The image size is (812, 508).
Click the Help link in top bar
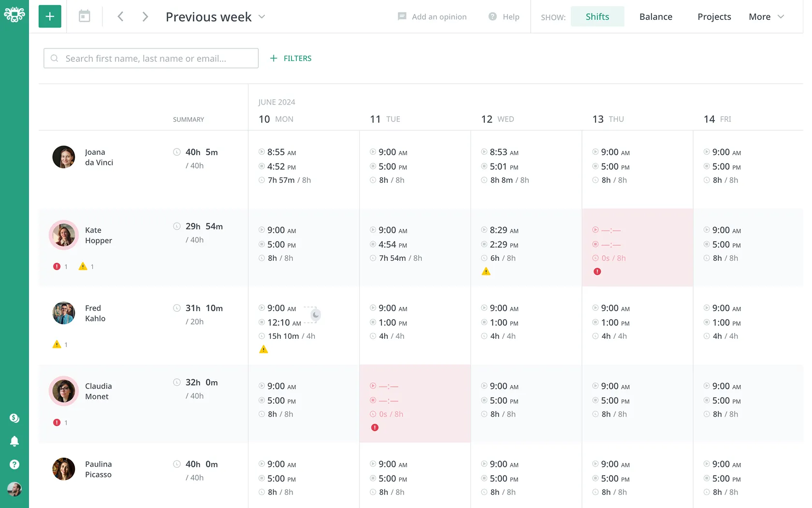click(x=504, y=16)
